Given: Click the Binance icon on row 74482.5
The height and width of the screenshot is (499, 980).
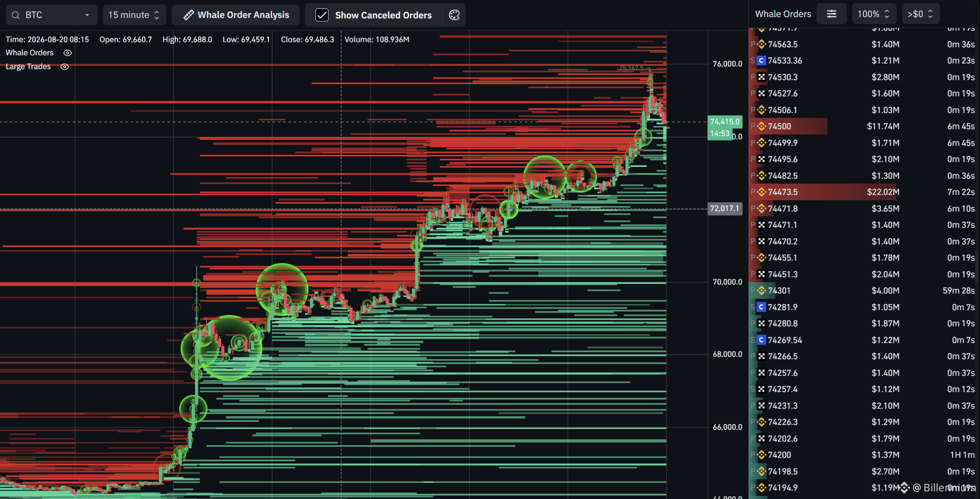Looking at the screenshot, I should (761, 176).
